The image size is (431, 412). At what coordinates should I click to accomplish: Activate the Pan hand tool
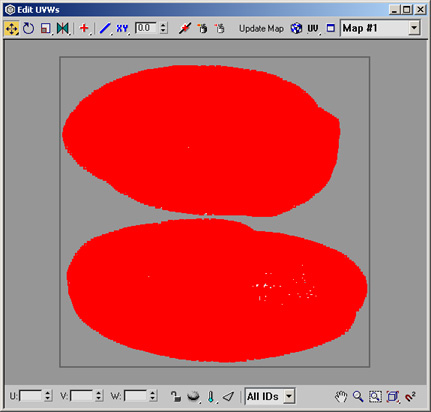(x=341, y=396)
